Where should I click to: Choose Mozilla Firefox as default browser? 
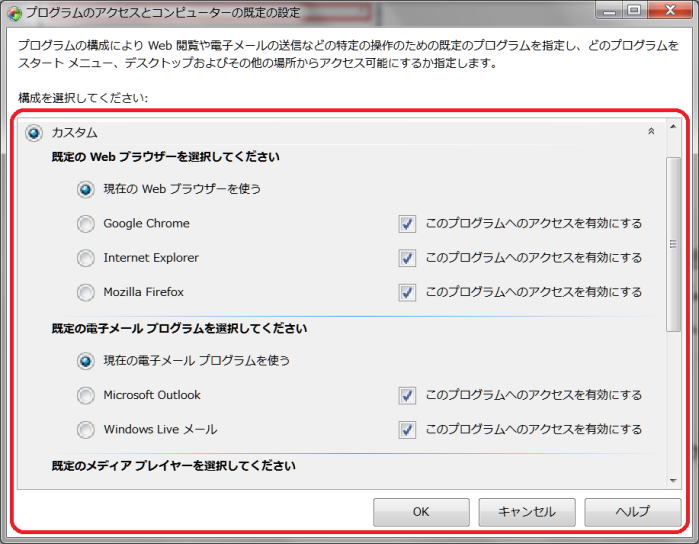(x=86, y=292)
